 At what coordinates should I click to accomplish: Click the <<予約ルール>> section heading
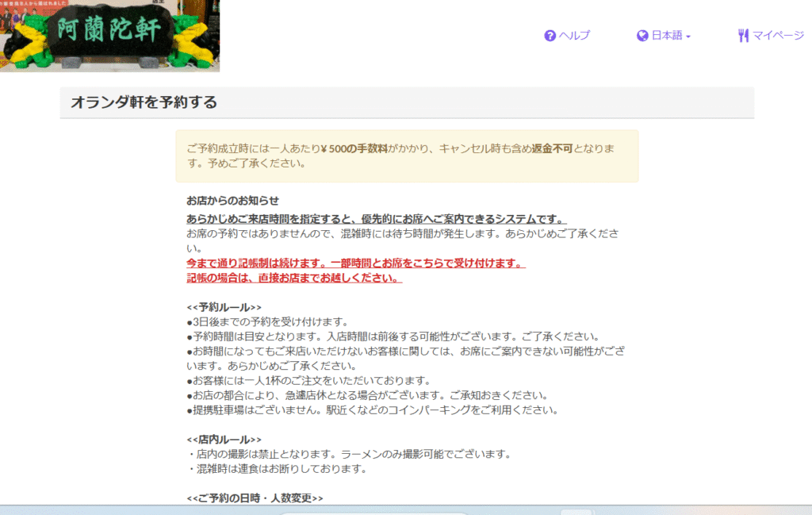pos(224,307)
